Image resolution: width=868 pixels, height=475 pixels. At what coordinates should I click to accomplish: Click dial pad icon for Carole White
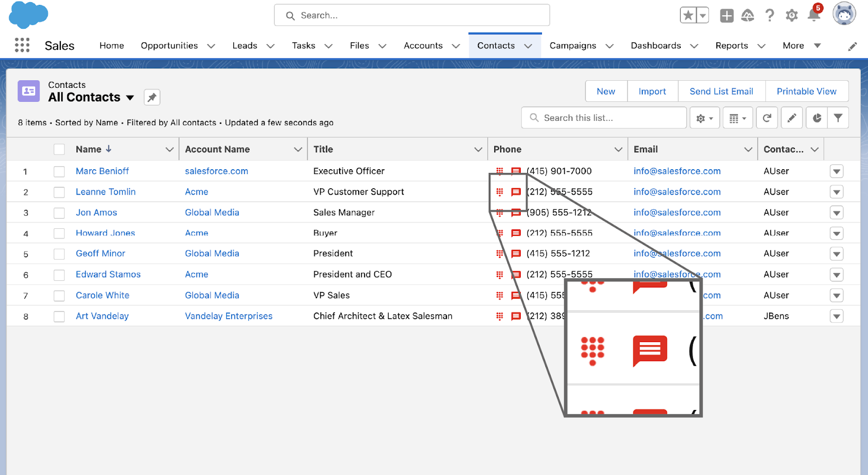tap(500, 296)
